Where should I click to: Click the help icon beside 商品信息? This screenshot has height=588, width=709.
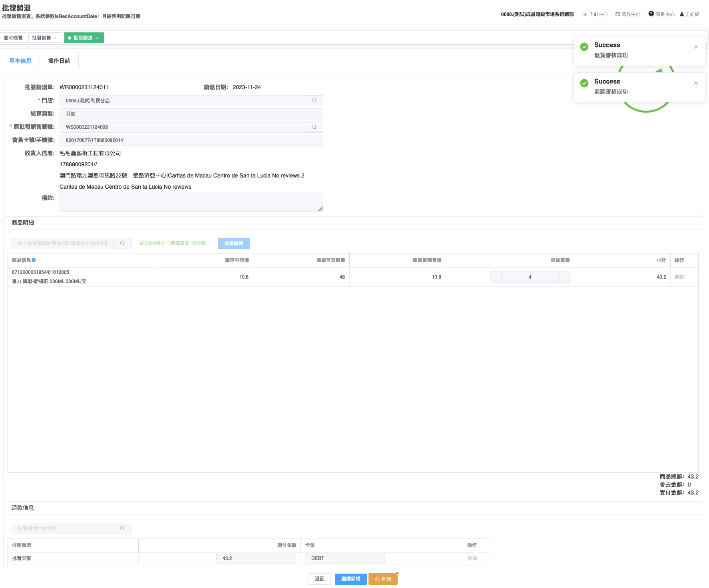[x=34, y=260]
